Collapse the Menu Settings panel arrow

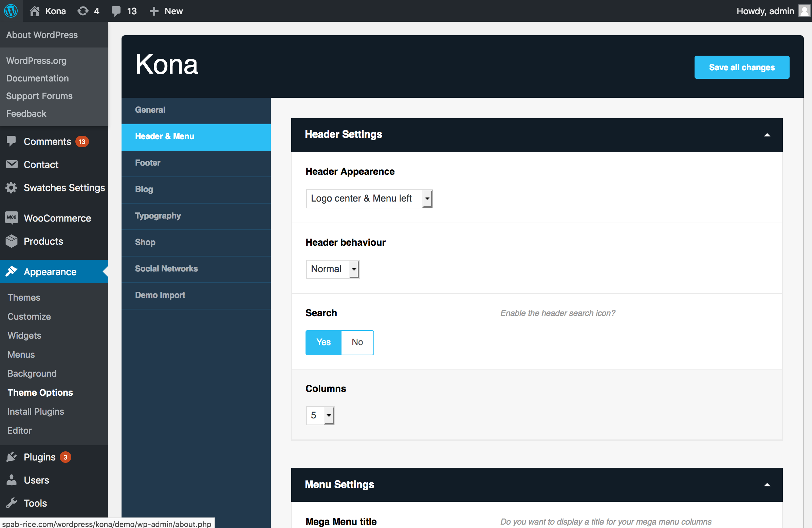click(x=767, y=485)
